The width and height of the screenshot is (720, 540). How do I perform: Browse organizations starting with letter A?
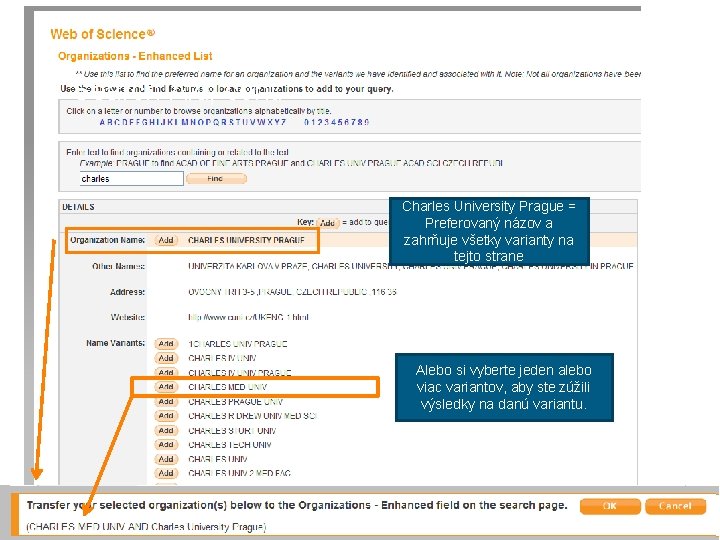[102, 122]
